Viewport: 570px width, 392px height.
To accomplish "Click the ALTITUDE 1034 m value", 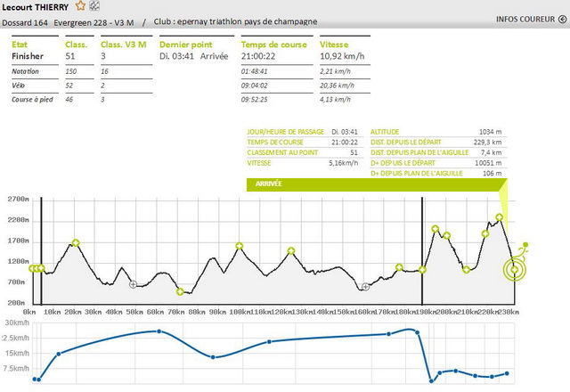I will tap(490, 132).
